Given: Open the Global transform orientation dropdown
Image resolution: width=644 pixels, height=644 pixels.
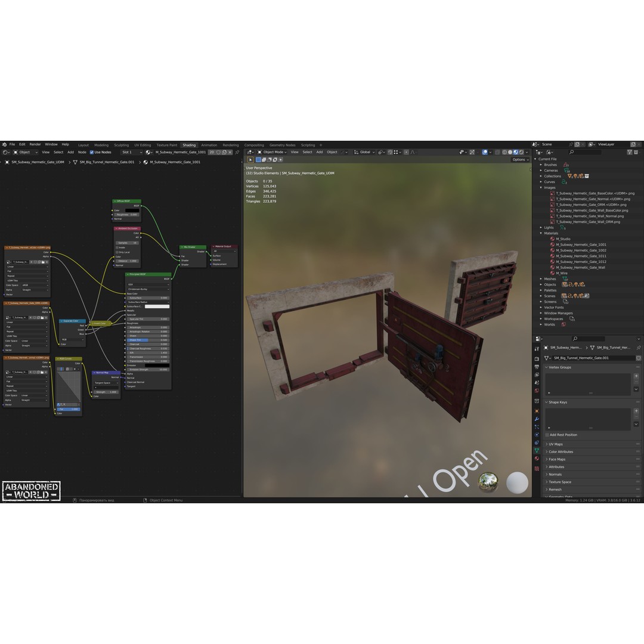Looking at the screenshot, I should click(364, 152).
